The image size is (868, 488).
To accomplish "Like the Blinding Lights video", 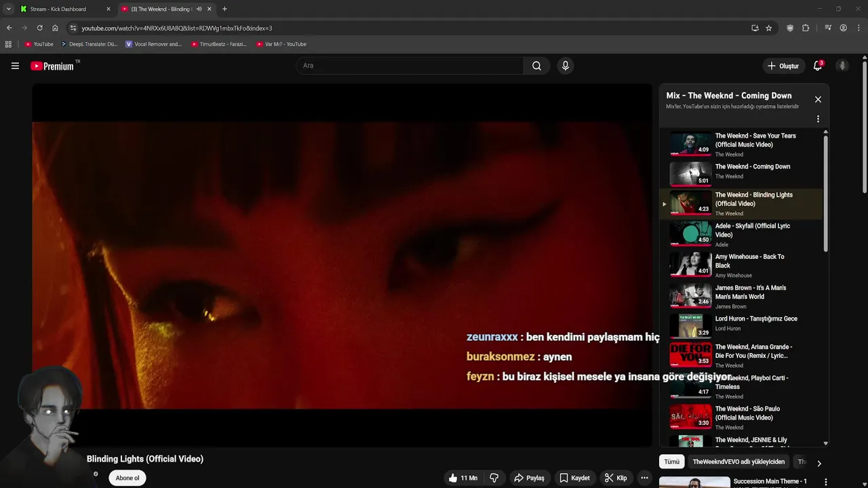I will [463, 478].
